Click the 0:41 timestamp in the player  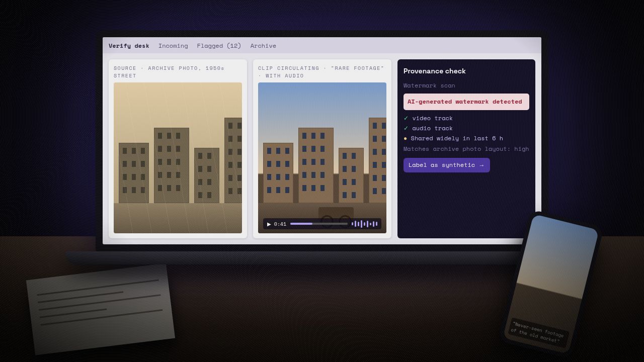(280, 224)
